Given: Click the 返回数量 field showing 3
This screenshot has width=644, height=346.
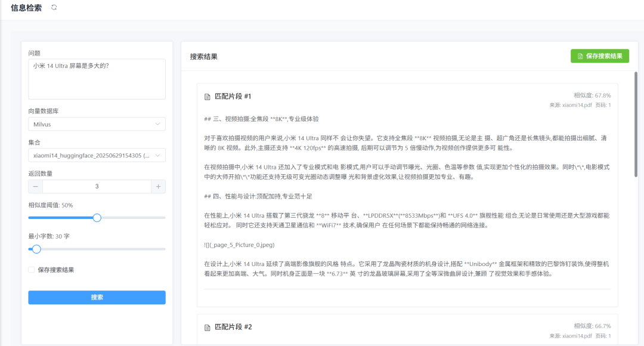Looking at the screenshot, I should pos(97,187).
